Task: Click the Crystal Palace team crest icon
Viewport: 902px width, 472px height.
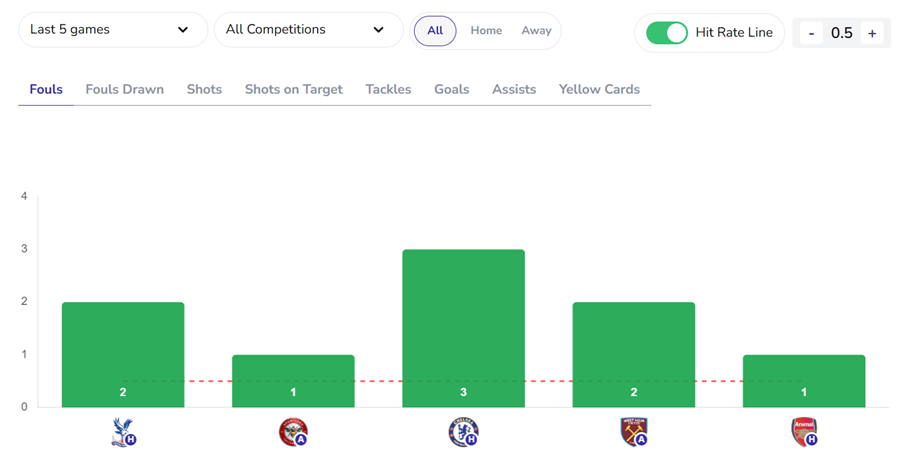Action: [122, 431]
